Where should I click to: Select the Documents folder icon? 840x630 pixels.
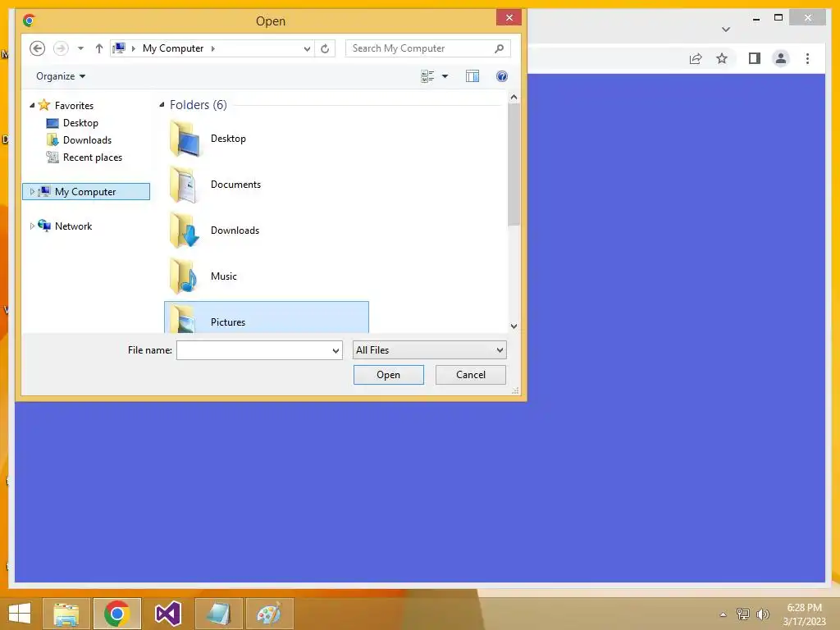click(x=185, y=185)
